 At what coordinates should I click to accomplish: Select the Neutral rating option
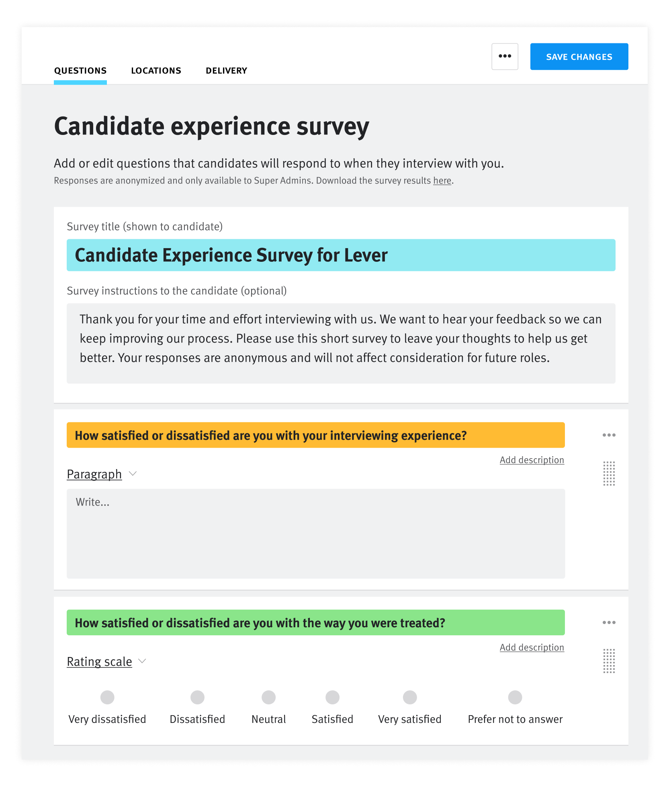click(x=268, y=698)
